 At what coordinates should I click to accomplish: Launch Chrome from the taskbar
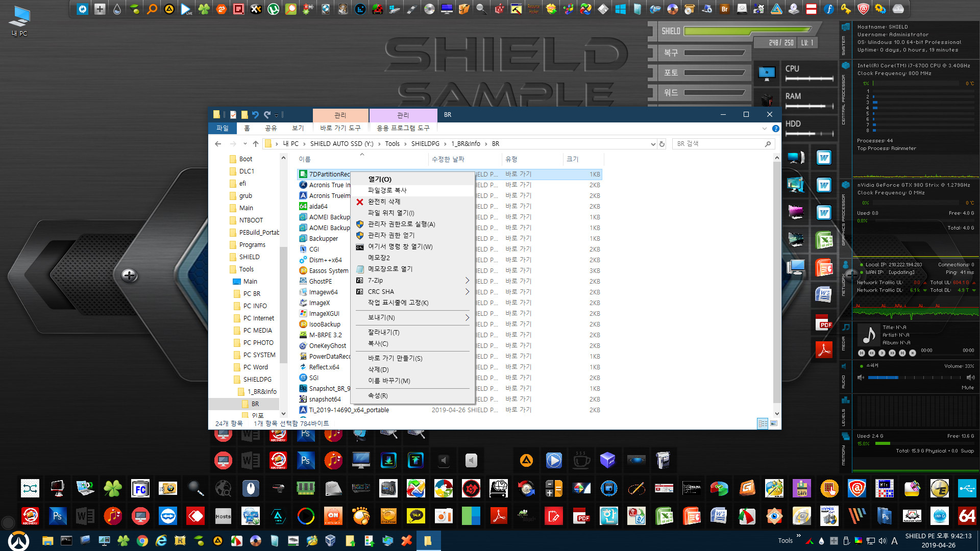(142, 541)
